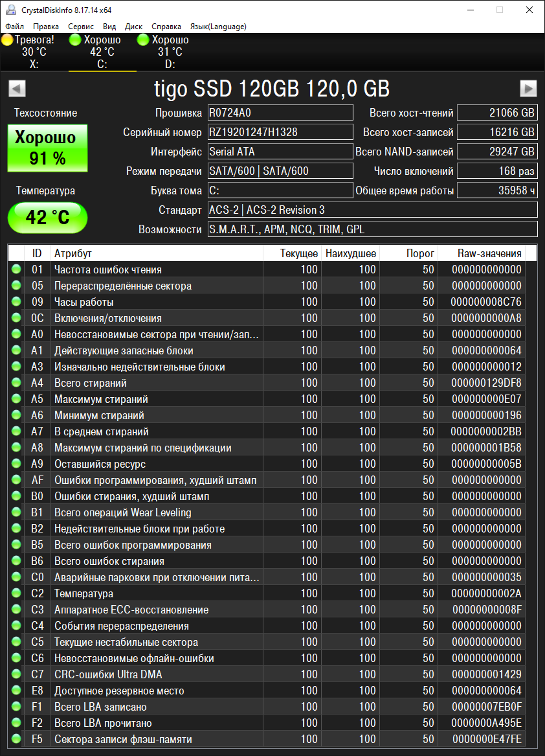The image size is (545, 756).
Task: Click the next disk arrow button
Action: click(528, 89)
